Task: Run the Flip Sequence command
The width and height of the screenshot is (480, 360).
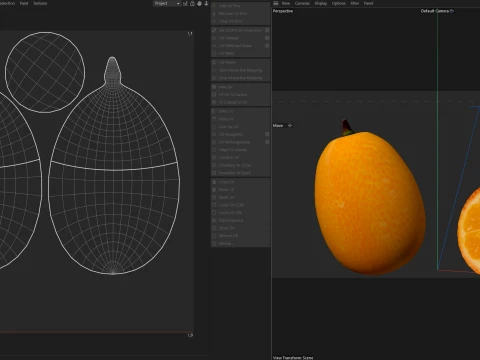Action: tap(240, 220)
